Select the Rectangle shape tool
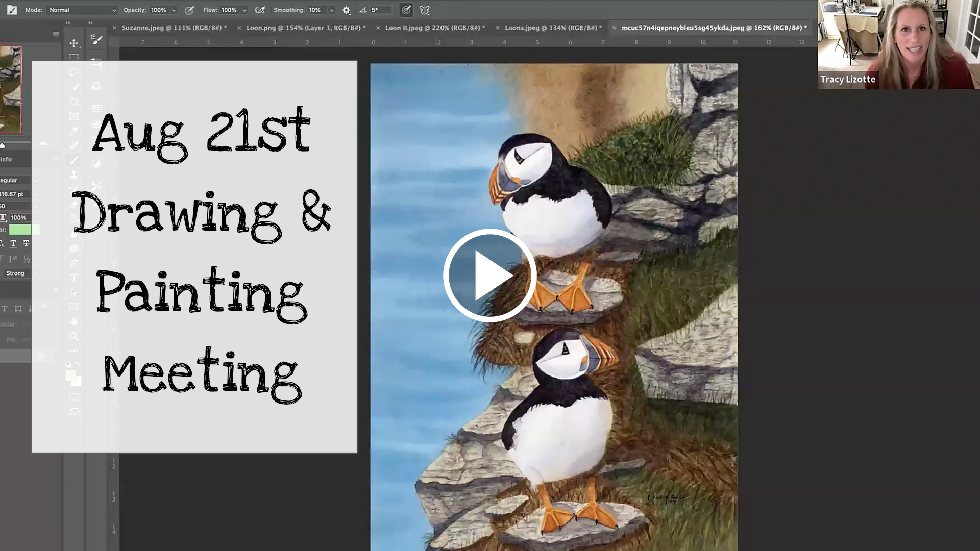Viewport: 980px width, 551px height. pyautogui.click(x=74, y=307)
